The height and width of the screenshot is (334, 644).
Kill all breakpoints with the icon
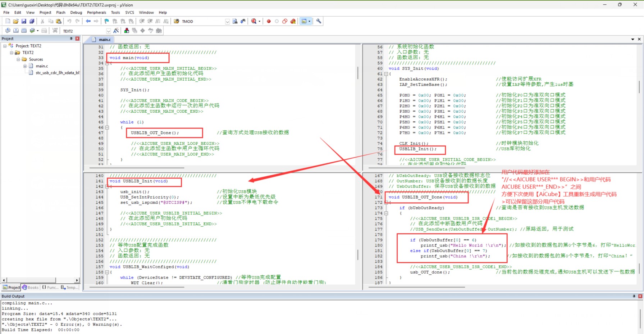[x=293, y=21]
